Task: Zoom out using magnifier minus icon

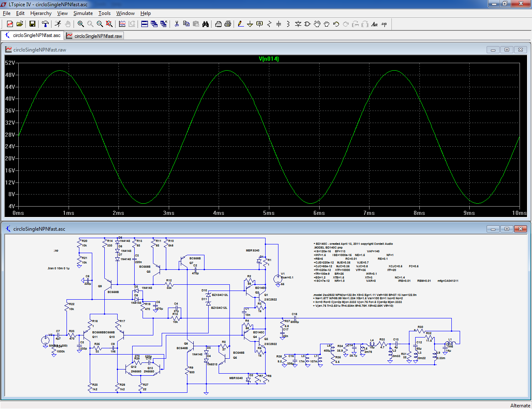Action: tap(100, 24)
